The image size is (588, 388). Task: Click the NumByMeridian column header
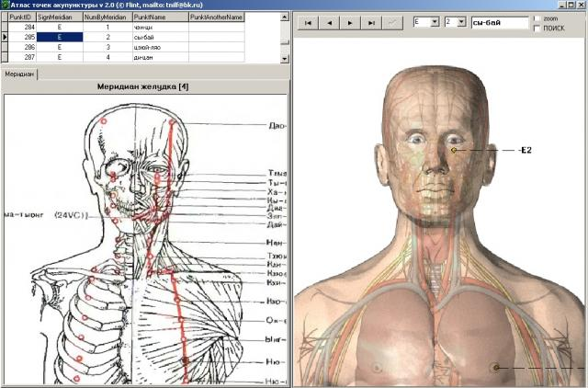point(107,17)
